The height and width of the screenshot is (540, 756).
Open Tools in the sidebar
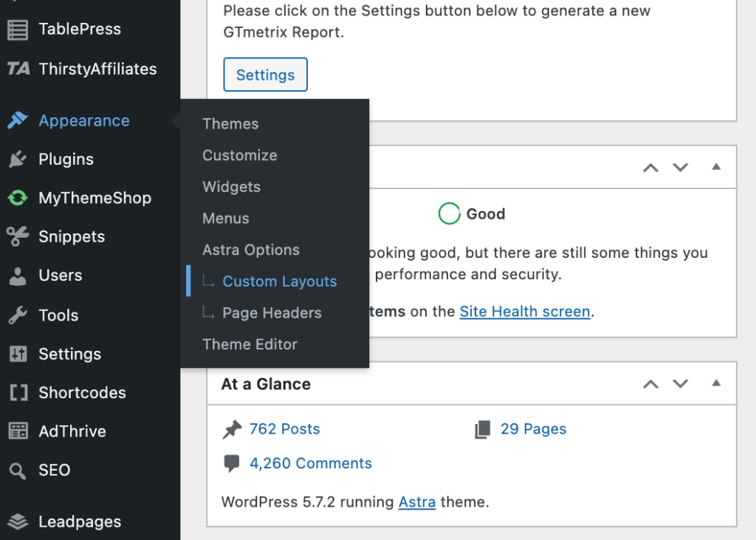pos(58,315)
